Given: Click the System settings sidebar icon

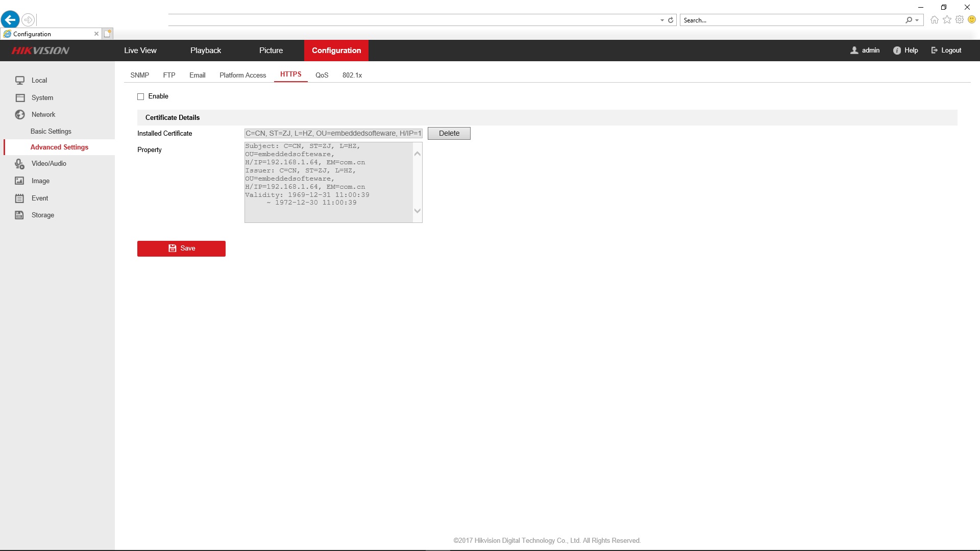Looking at the screenshot, I should click(20, 97).
